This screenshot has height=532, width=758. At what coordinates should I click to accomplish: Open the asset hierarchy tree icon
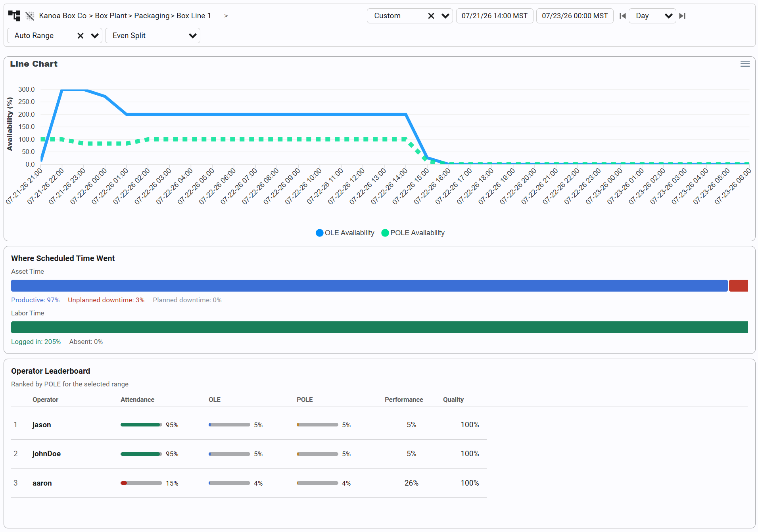tap(14, 16)
